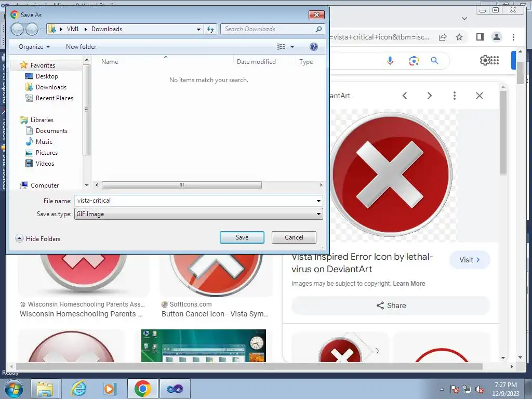
Task: Open the Organize menu
Action: click(34, 47)
